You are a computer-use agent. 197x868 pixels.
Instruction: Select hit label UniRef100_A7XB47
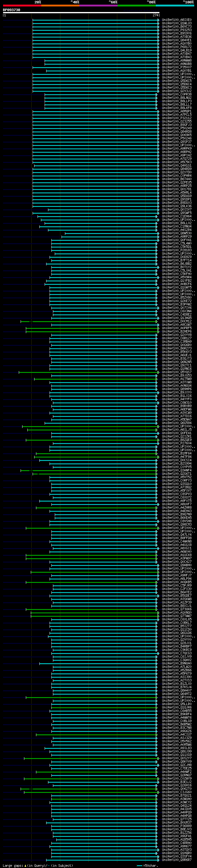pos(177,54)
